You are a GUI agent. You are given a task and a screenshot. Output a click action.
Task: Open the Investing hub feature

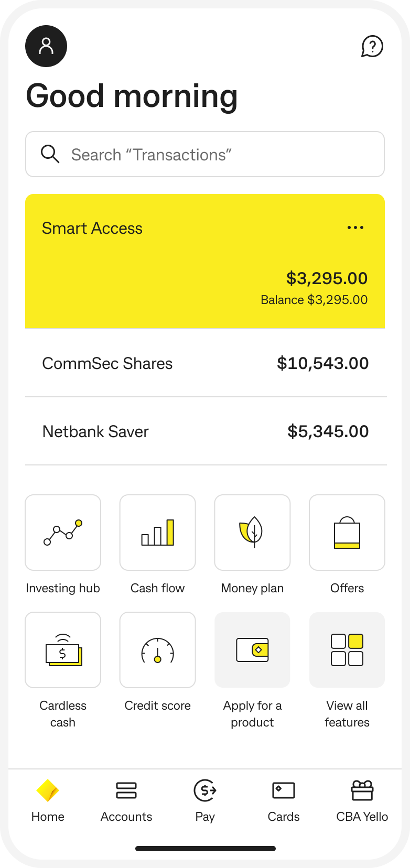(x=63, y=533)
